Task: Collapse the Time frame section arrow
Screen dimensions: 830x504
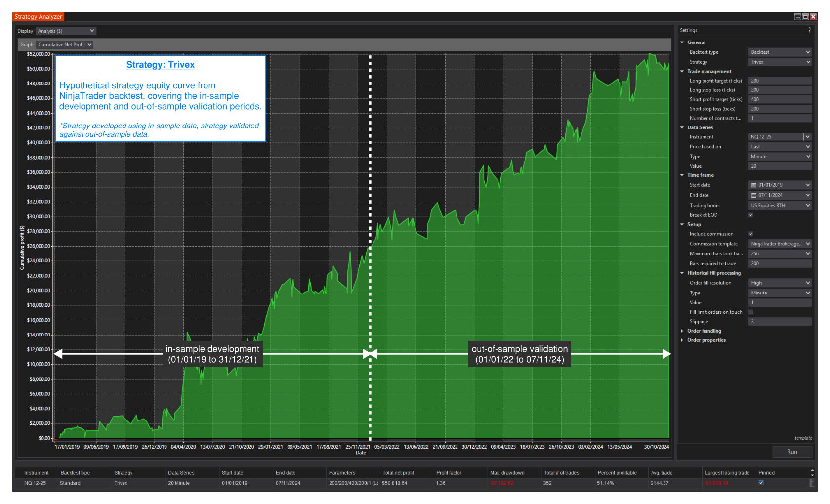Action: [682, 175]
